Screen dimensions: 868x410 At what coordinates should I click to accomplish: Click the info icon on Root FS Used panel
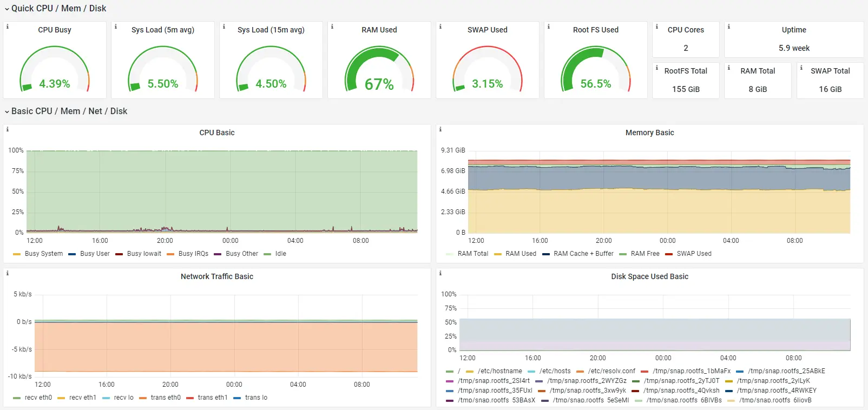(x=548, y=27)
